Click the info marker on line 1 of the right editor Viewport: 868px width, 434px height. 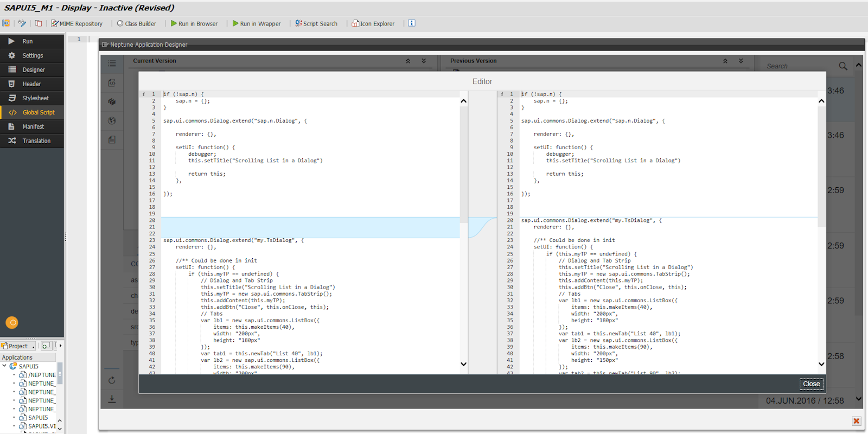click(x=502, y=94)
